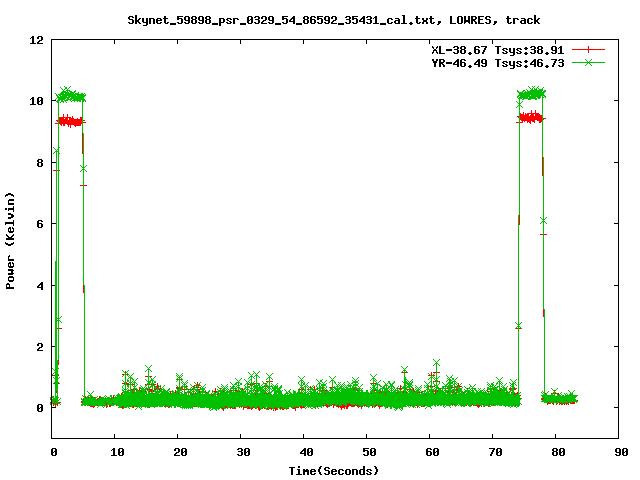This screenshot has width=640, height=480.
Task: Click x-axis tick label 40
Action: point(306,452)
